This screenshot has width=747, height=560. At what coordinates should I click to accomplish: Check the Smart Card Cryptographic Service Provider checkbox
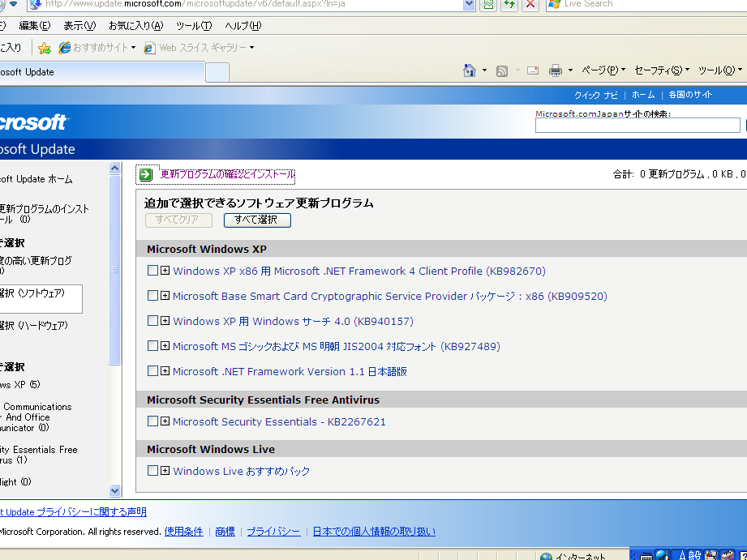coord(152,296)
